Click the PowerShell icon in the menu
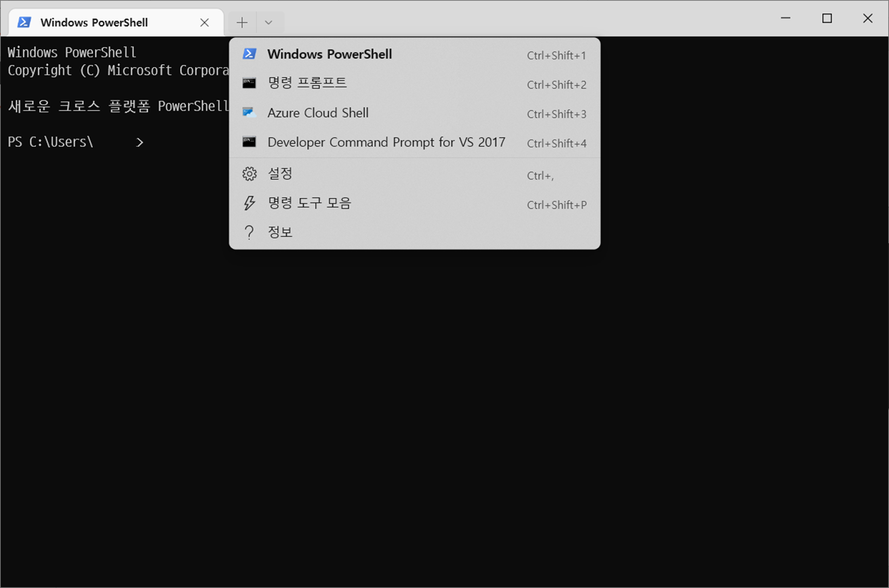The width and height of the screenshot is (889, 588). (249, 54)
